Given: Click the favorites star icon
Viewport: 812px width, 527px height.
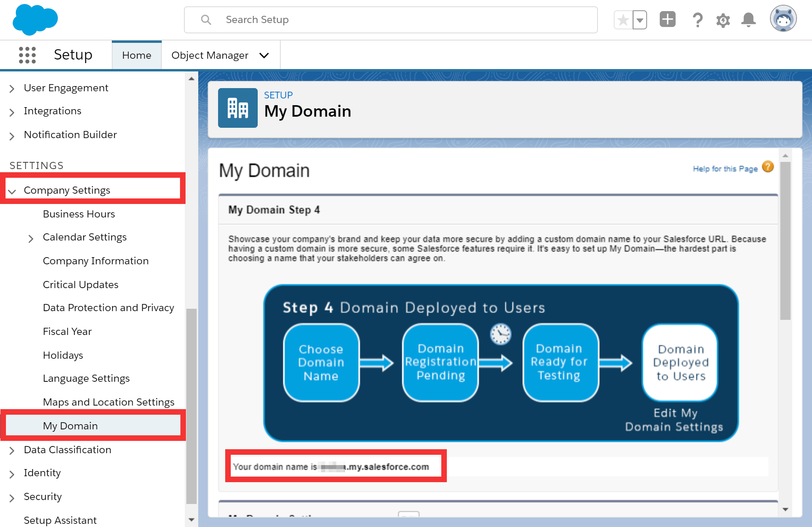Looking at the screenshot, I should (623, 20).
